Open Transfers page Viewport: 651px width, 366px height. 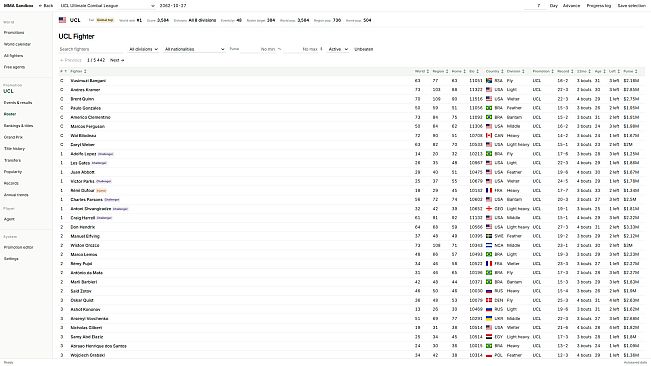pos(12,160)
